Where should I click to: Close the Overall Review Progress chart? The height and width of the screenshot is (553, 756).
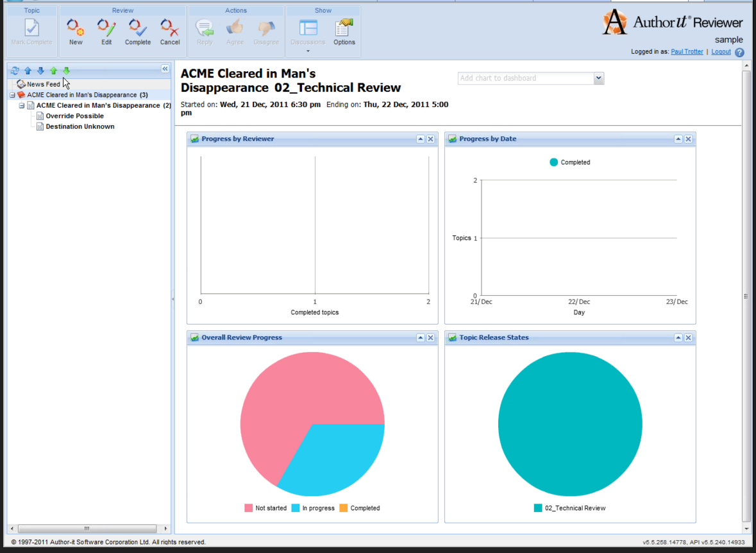(x=430, y=338)
